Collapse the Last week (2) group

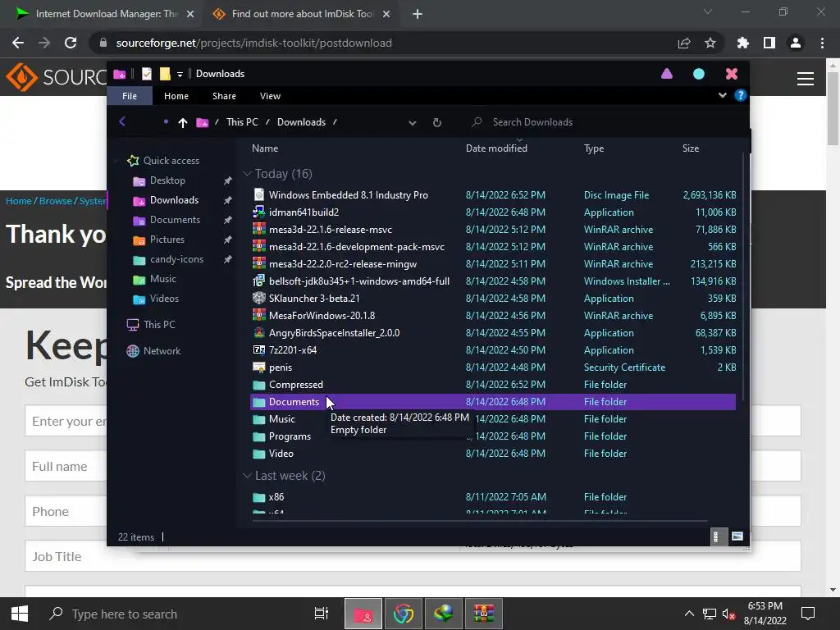tap(247, 476)
